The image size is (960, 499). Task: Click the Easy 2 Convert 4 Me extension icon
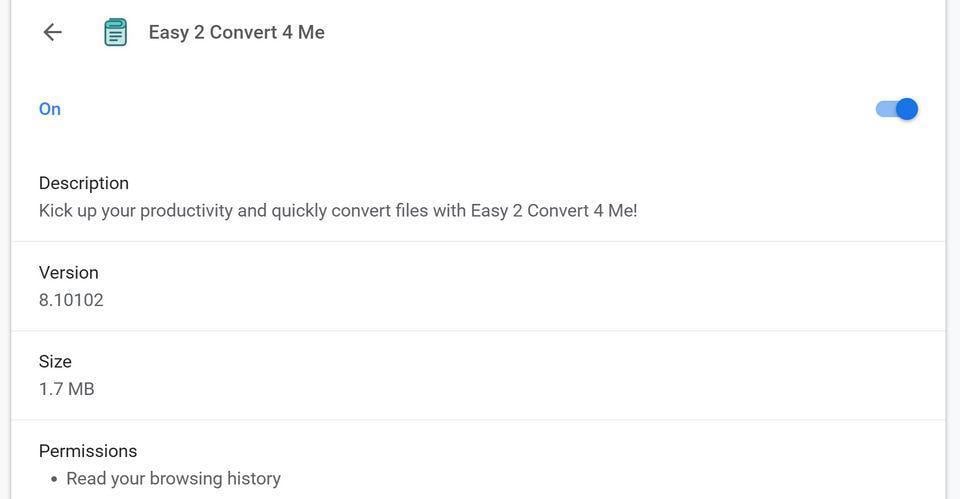(x=116, y=32)
